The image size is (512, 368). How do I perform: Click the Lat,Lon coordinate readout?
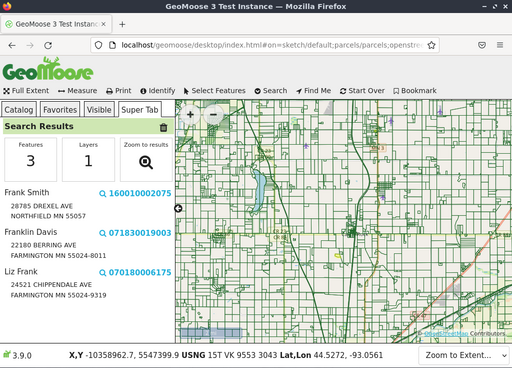point(331,355)
